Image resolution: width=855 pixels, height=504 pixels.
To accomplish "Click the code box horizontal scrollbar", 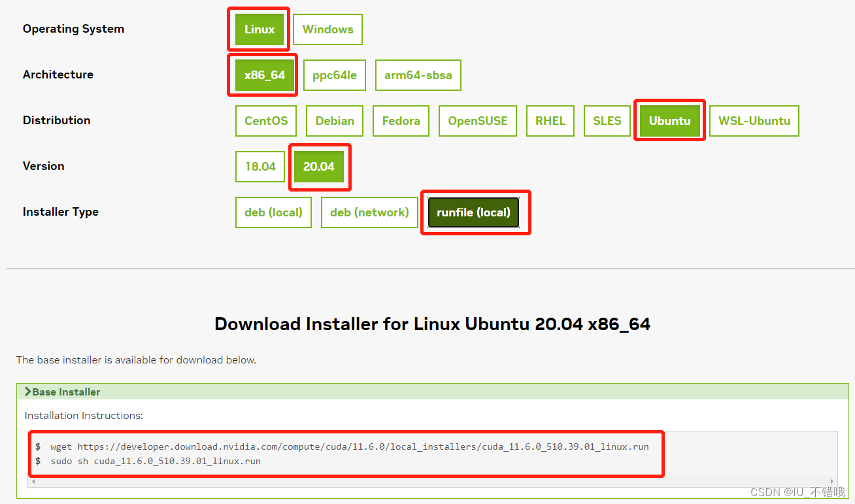I will click(x=433, y=482).
